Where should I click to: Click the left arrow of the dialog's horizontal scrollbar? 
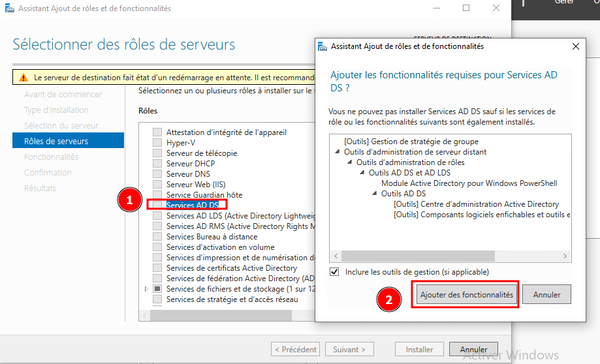(336, 256)
